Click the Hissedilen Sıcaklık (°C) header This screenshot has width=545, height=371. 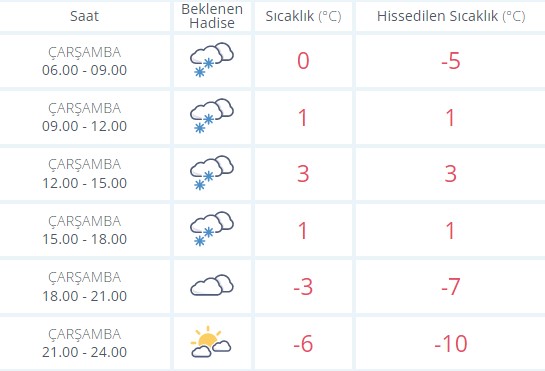(x=451, y=16)
